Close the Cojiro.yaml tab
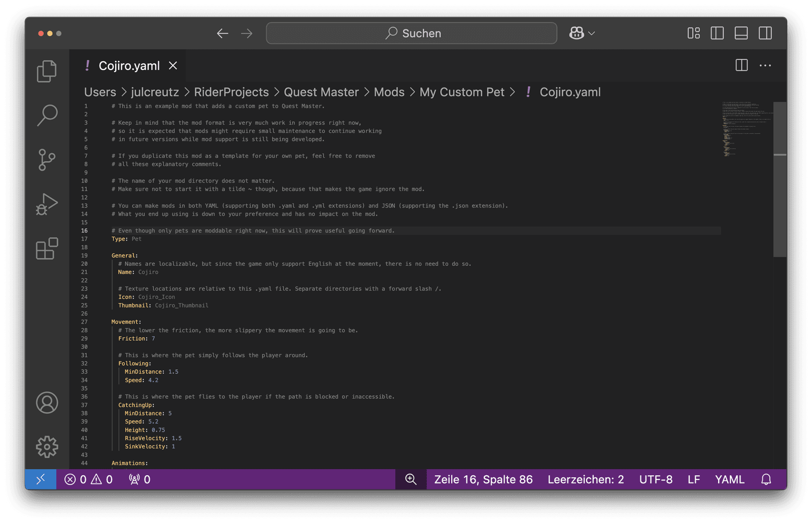 tap(173, 65)
